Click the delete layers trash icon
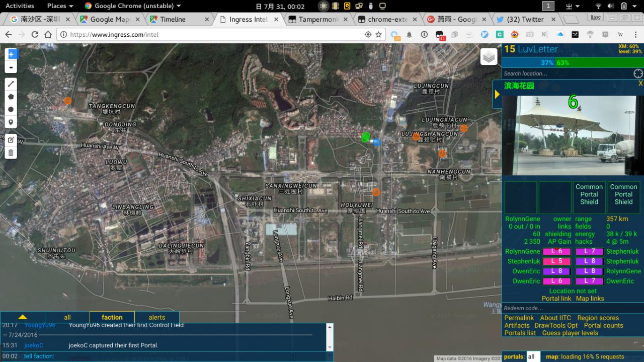This screenshot has width=644, height=362. tap(11, 153)
